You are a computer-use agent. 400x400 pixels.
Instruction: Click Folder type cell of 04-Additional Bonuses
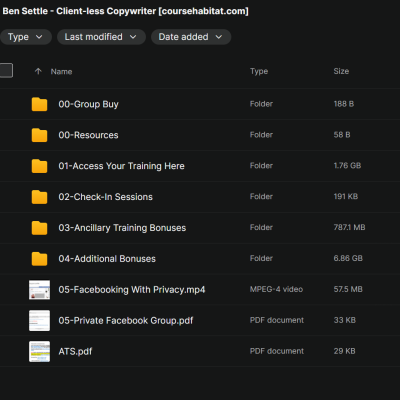(261, 258)
